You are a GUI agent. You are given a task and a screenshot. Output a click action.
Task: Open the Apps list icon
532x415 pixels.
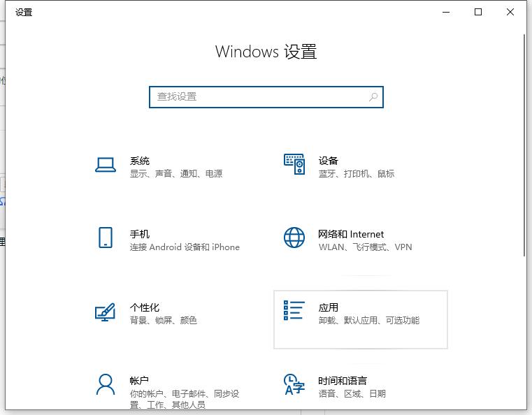[x=294, y=310]
